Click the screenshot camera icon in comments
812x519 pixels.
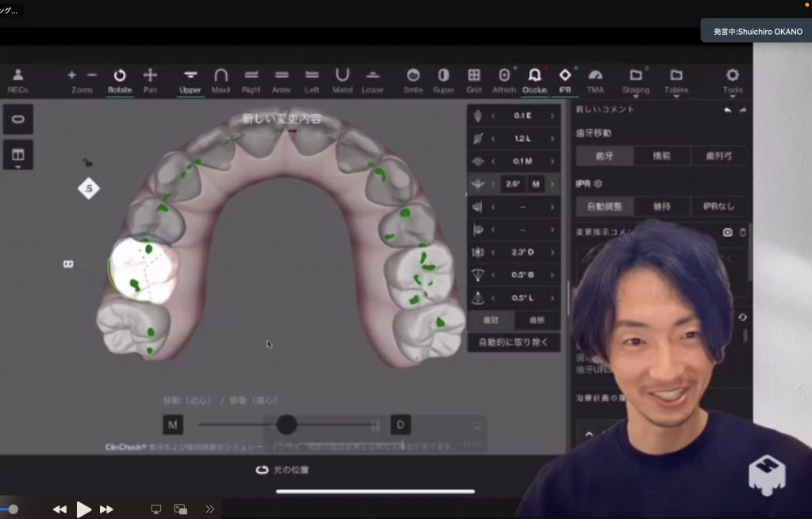pyautogui.click(x=728, y=232)
